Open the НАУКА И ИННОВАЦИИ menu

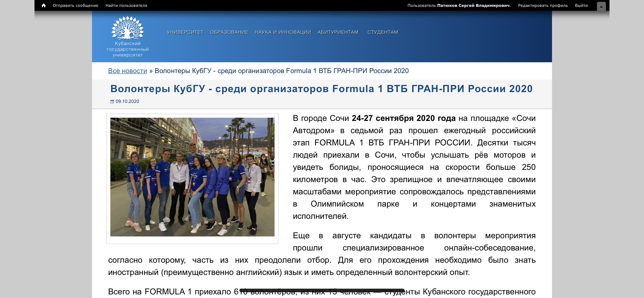(283, 32)
